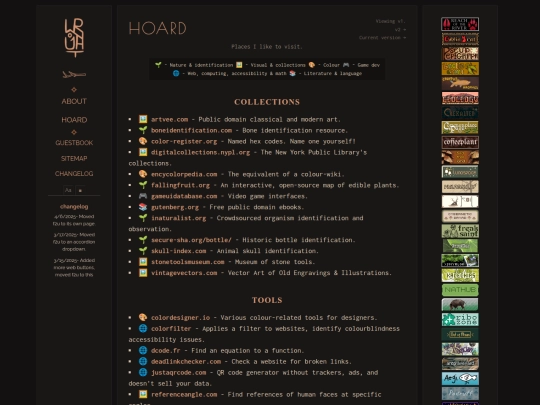The image size is (540, 405).
Task: Click the 'Literature & language' legend label
Action: click(x=333, y=73)
